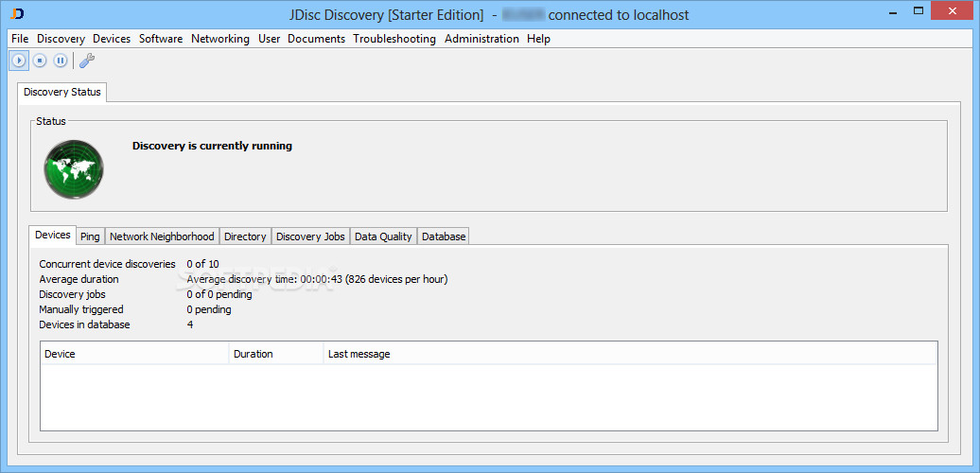Switch to the Directory tab
Image resolution: width=980 pixels, height=473 pixels.
(x=245, y=236)
